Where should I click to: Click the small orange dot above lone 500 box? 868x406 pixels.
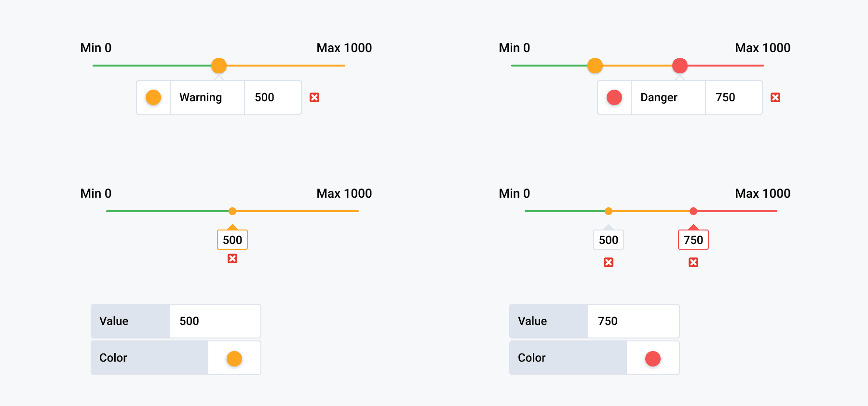(x=232, y=211)
